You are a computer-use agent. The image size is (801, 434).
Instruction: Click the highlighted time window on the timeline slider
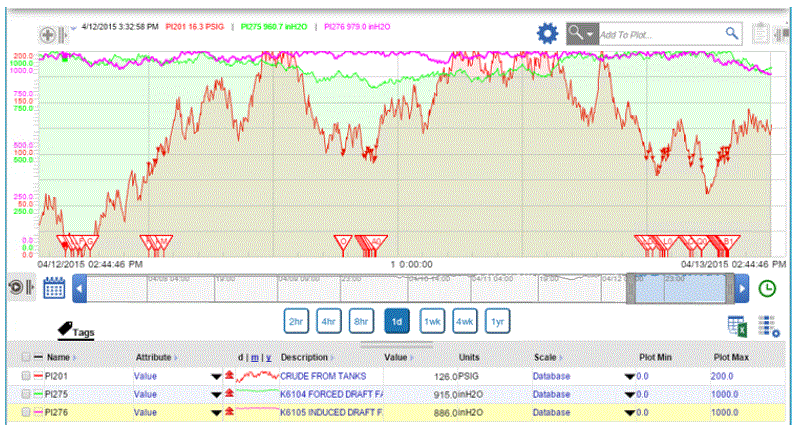click(680, 289)
